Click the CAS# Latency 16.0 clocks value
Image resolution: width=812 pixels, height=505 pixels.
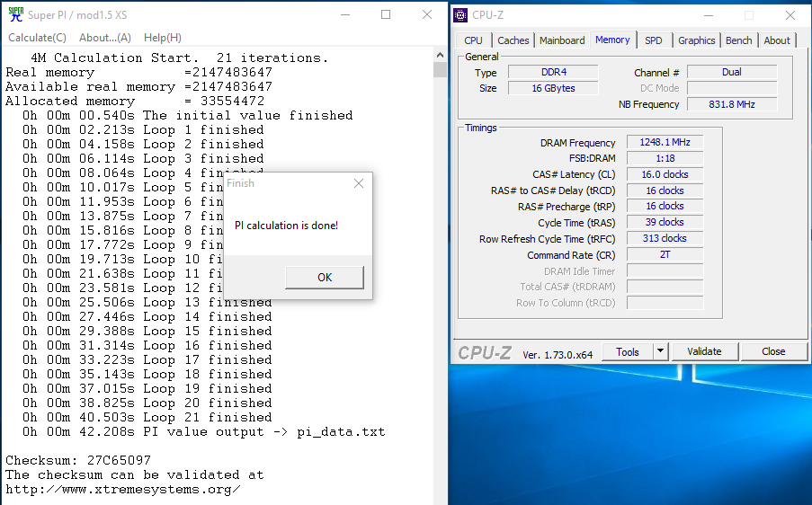[665, 174]
